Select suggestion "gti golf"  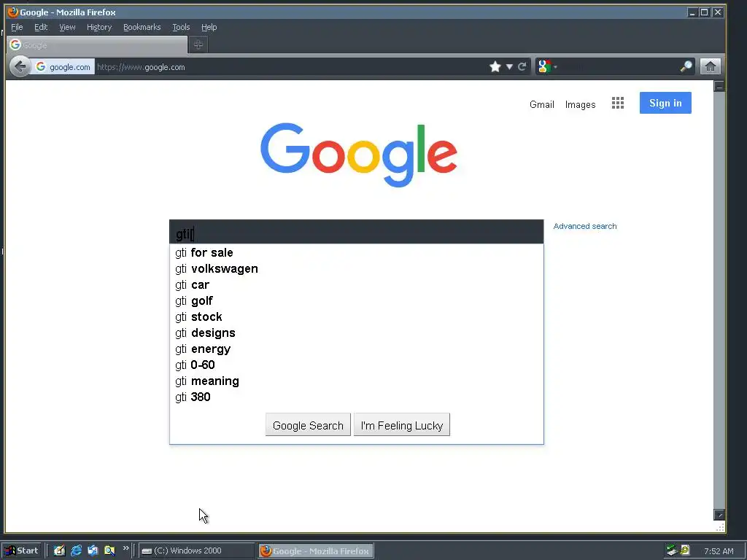coord(356,301)
